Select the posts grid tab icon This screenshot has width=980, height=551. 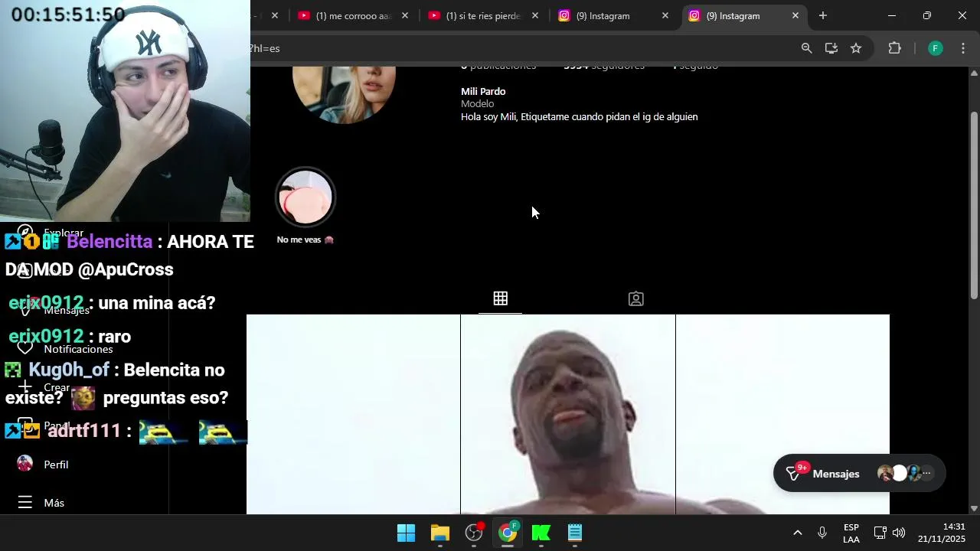pyautogui.click(x=500, y=298)
